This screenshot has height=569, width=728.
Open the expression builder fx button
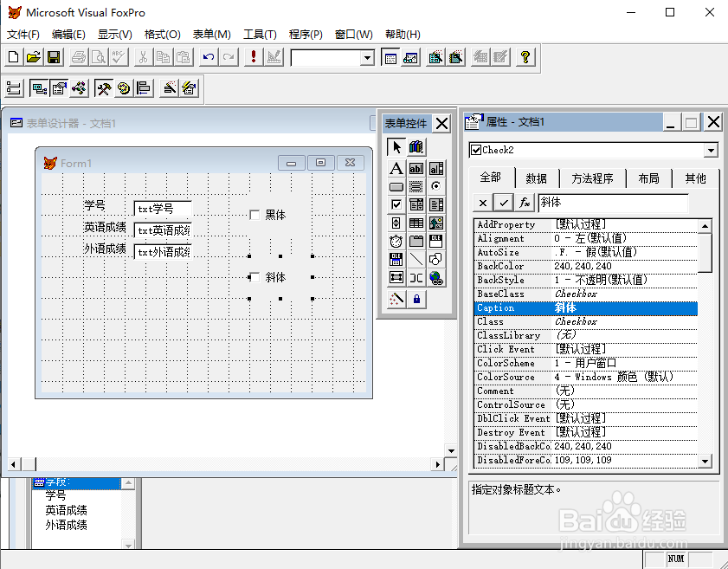point(525,203)
